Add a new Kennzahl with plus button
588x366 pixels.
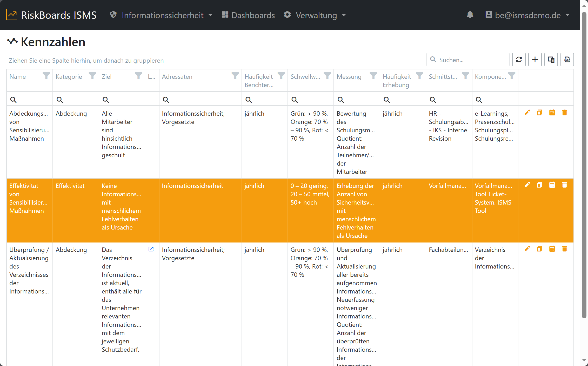[535, 60]
